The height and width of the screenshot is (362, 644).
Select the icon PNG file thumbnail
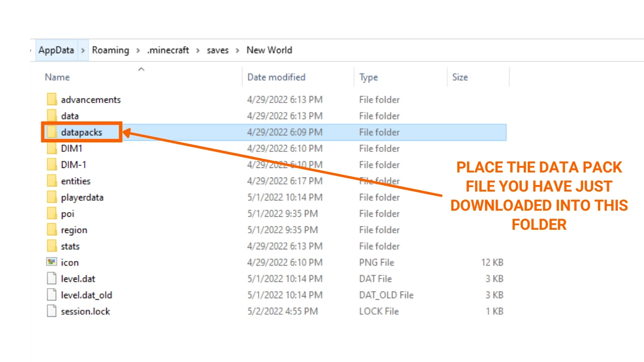pyautogui.click(x=51, y=262)
